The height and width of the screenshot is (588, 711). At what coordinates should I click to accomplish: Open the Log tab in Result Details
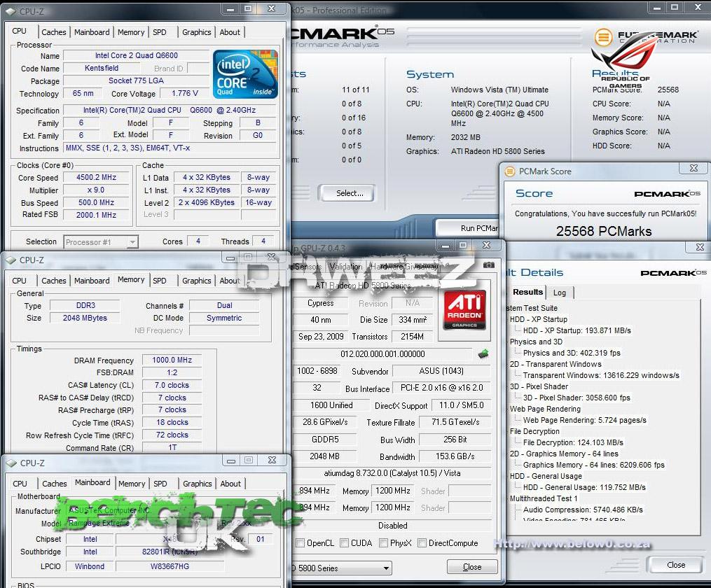560,292
